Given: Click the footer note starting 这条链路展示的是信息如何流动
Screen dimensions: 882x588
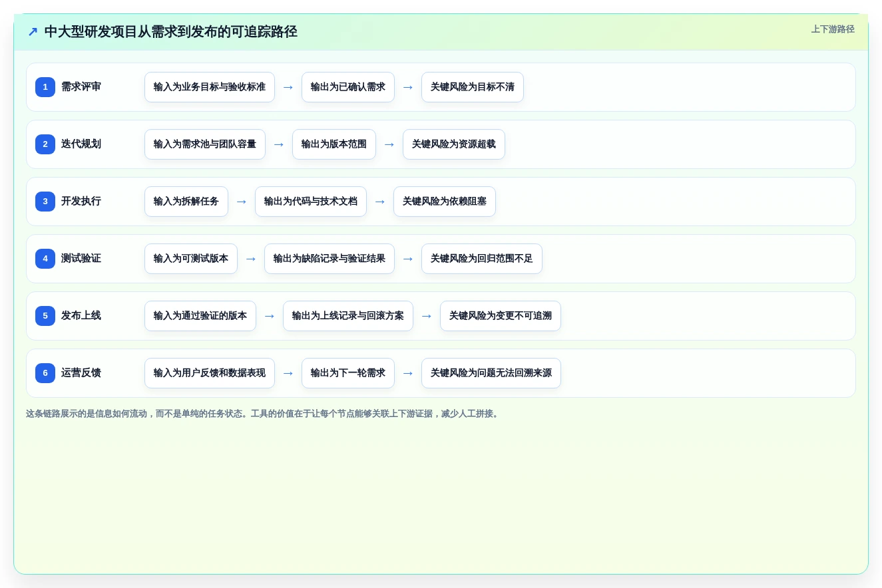Looking at the screenshot, I should tap(264, 414).
